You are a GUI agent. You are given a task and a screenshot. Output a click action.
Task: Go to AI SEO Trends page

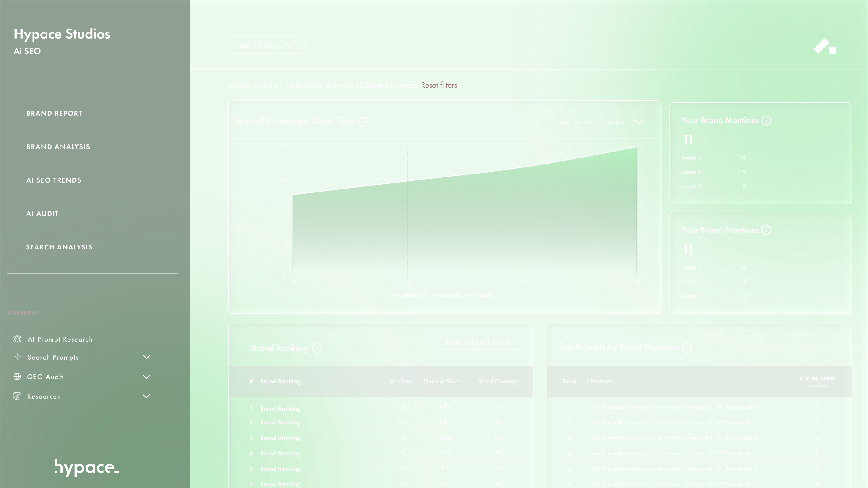coord(54,180)
